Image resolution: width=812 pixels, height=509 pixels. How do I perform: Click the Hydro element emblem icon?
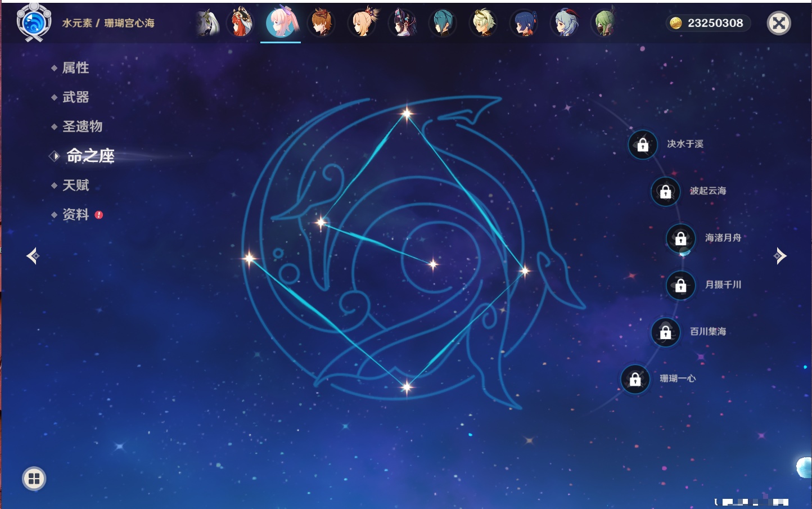click(34, 22)
